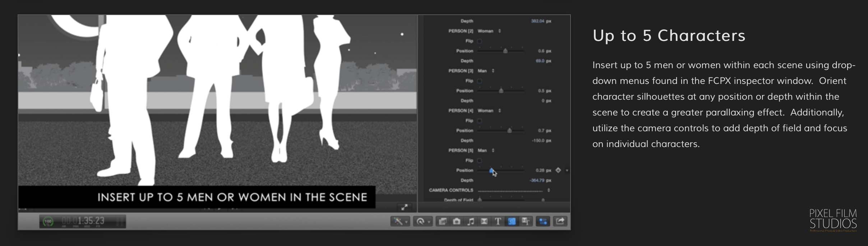Open Person [4] Woman dropdown

(489, 111)
